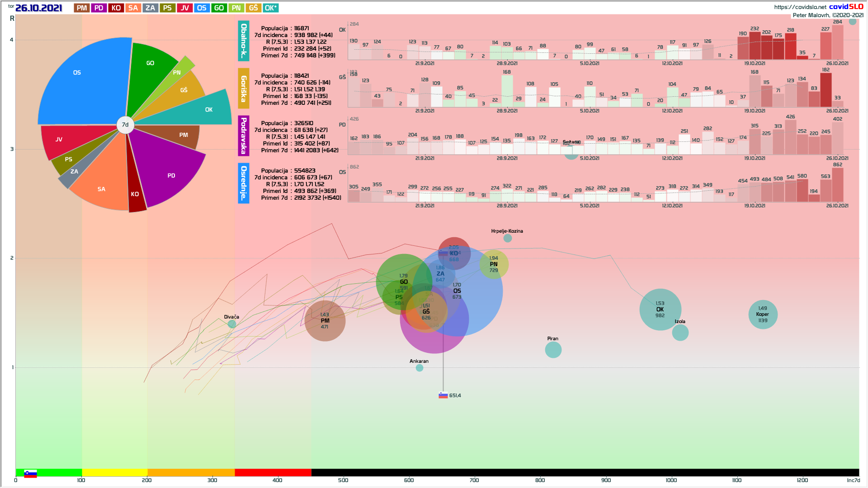
Task: Click the red segment of incidence scale
Action: coord(273,473)
